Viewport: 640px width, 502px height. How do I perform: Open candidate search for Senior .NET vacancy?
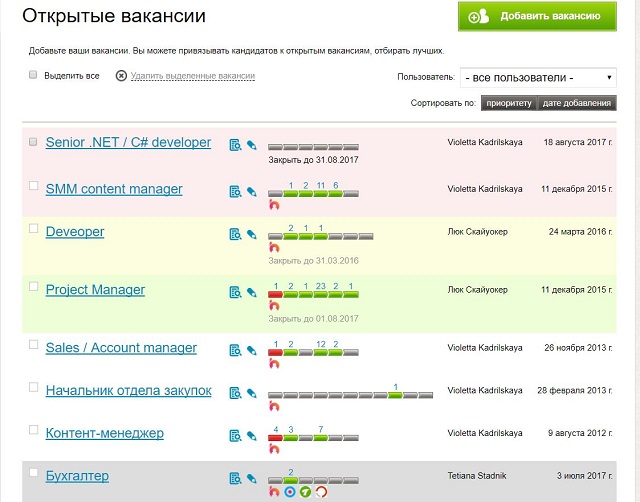(x=235, y=145)
